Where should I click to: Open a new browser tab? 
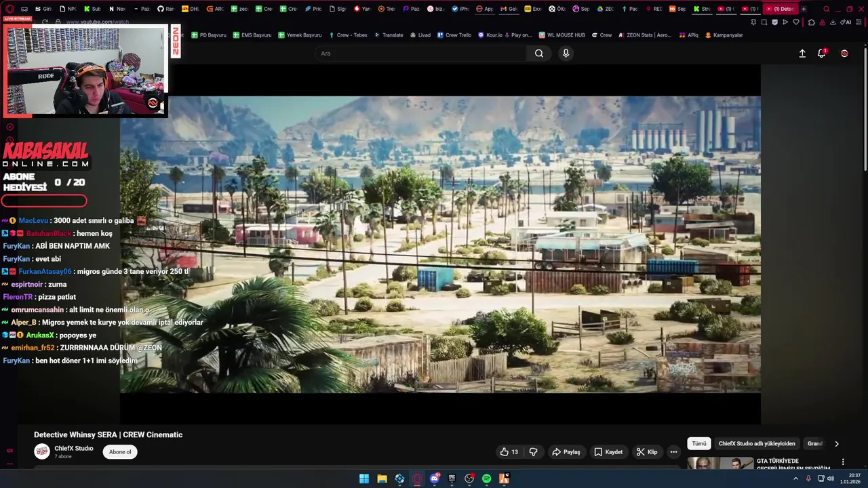[804, 9]
